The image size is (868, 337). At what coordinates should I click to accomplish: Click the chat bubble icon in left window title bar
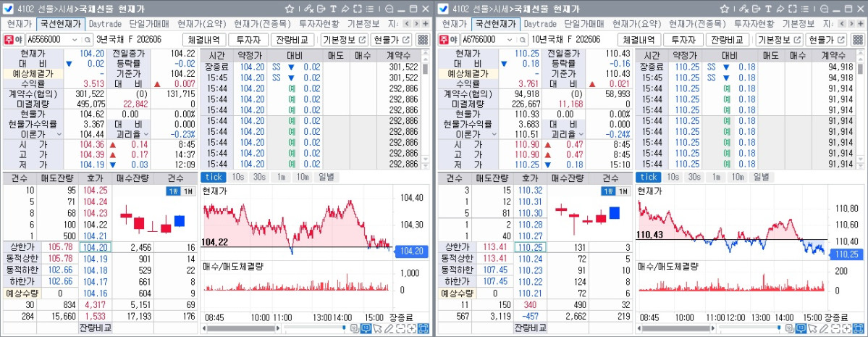pyautogui.click(x=389, y=9)
